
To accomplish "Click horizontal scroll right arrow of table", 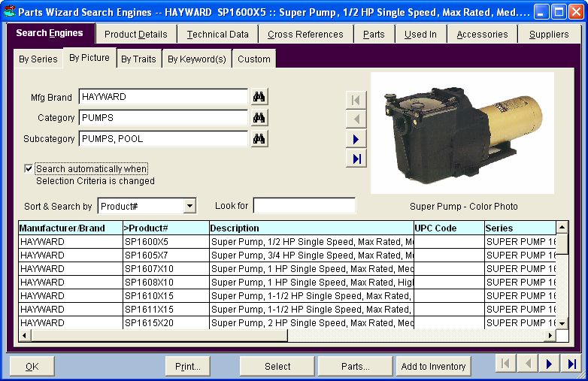I will pyautogui.click(x=550, y=335).
